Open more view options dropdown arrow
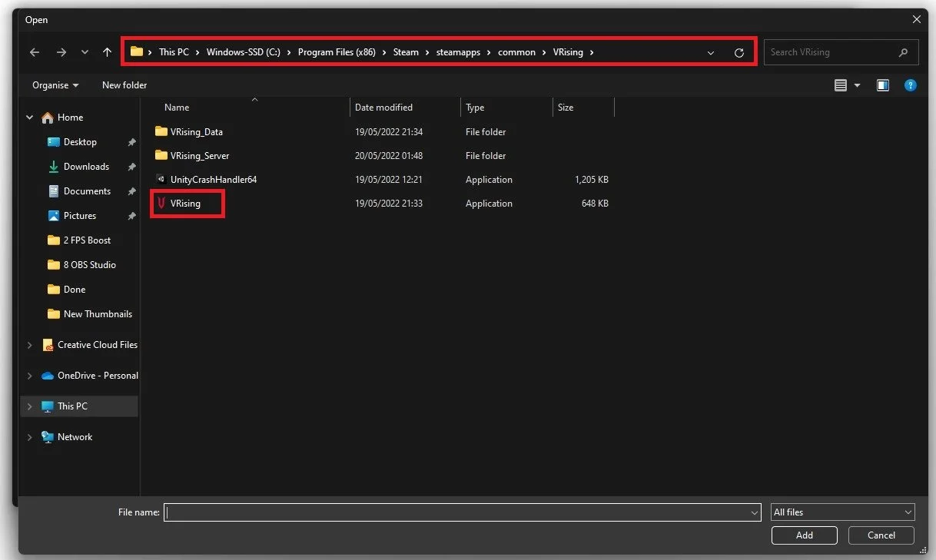This screenshot has height=560, width=936. coord(857,85)
